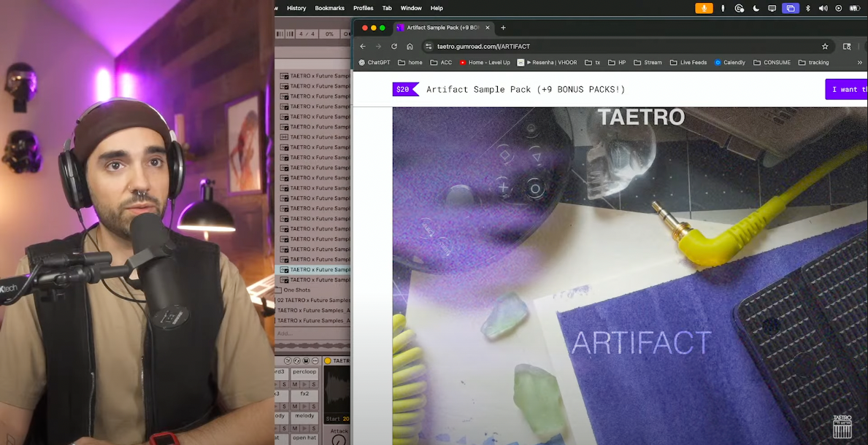Image resolution: width=868 pixels, height=445 pixels.
Task: Click the Start value 20
Action: point(346,419)
